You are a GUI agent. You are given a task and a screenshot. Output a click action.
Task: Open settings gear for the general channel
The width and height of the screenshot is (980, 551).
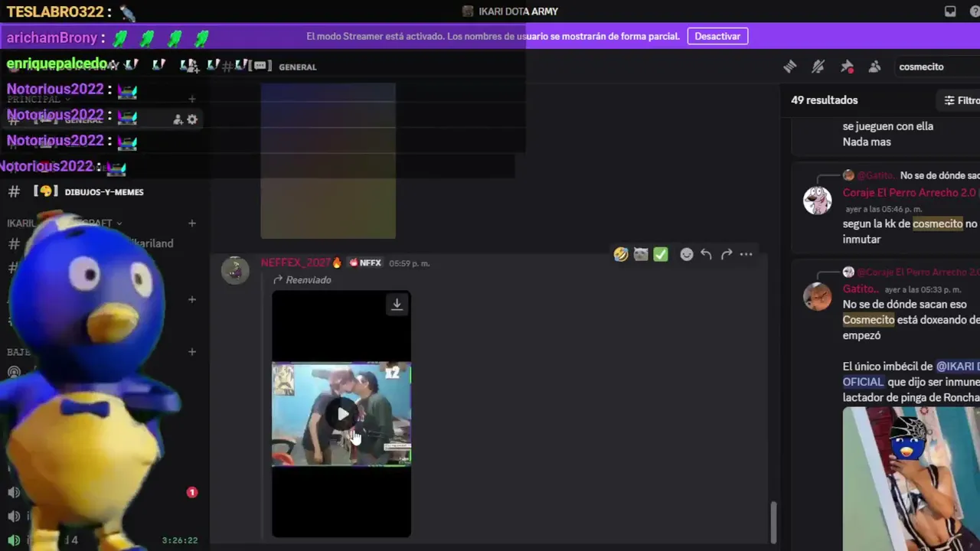click(192, 119)
